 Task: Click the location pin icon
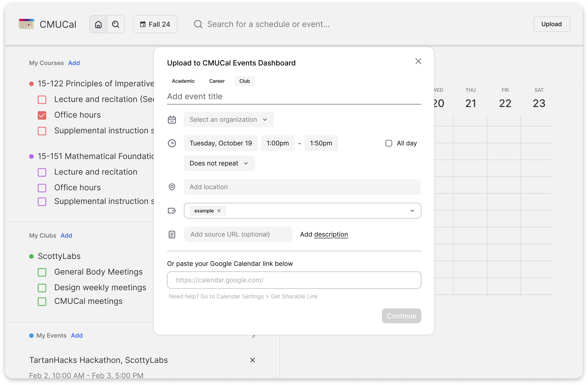tap(172, 187)
